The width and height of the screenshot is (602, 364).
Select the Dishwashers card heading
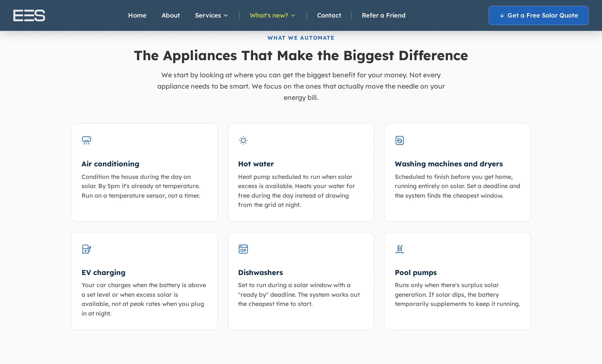260,272
